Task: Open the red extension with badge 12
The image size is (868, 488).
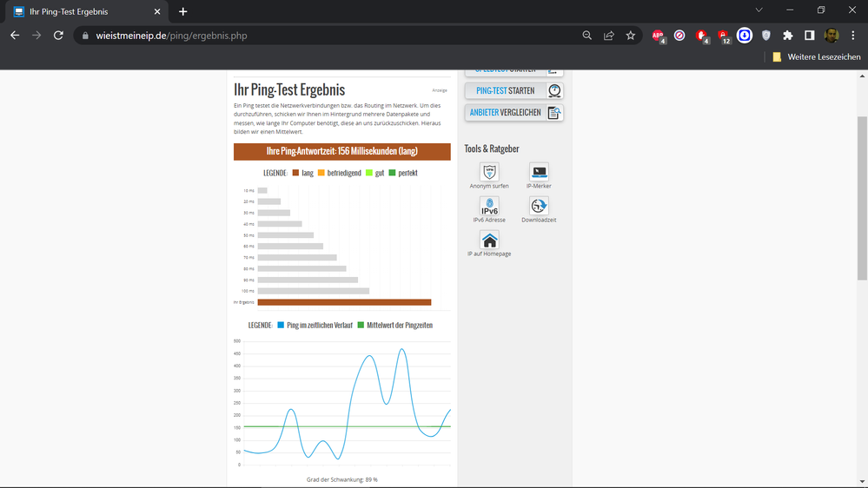Action: point(724,36)
